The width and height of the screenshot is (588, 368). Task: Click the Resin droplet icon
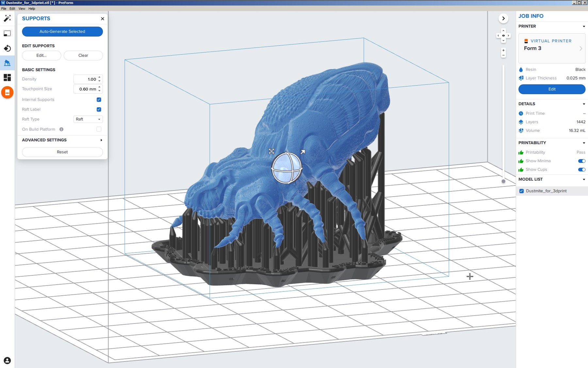tap(521, 70)
